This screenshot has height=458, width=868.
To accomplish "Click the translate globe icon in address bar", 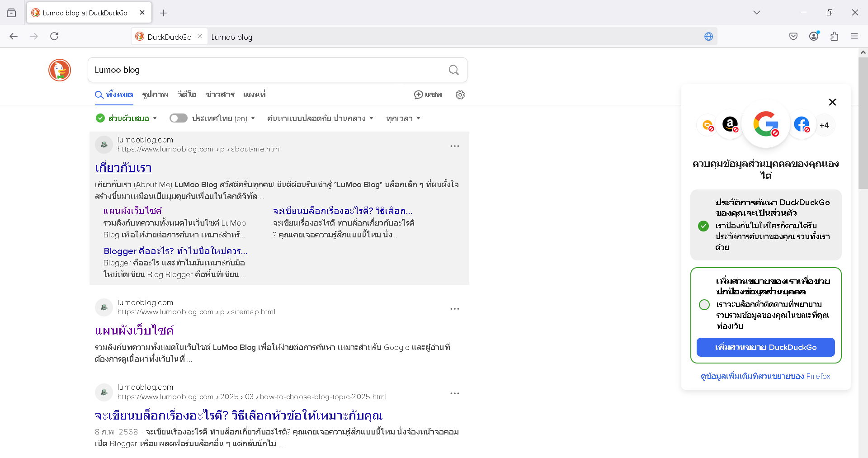I will tap(708, 37).
